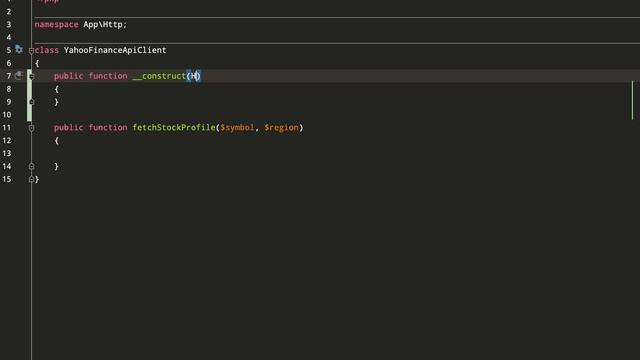Collapse the __construct function fold marker
640x360 pixels.
31,76
